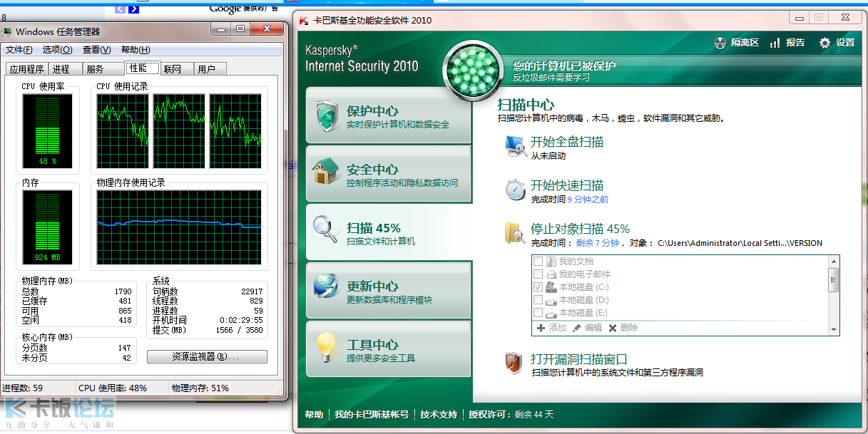Click the 开始全盘扫描 computer icon
The width and height of the screenshot is (868, 434).
[516, 145]
